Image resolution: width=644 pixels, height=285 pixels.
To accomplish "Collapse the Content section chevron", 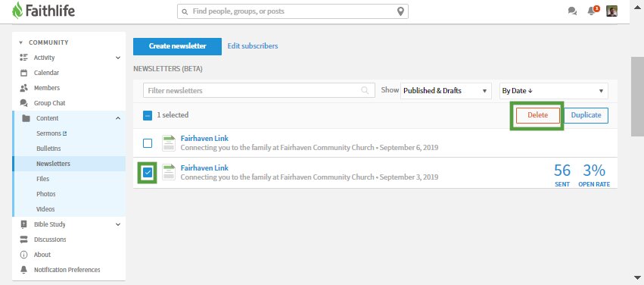I will (x=118, y=118).
